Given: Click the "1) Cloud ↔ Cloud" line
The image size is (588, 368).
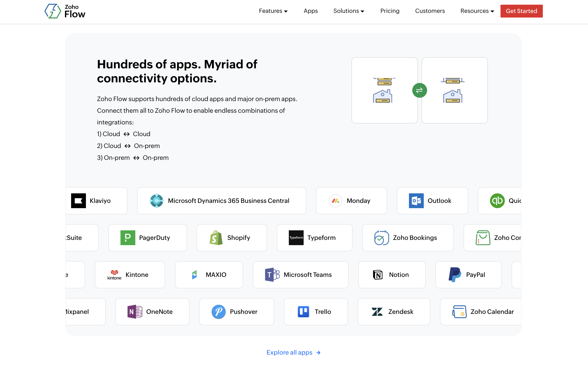Looking at the screenshot, I should point(124,134).
